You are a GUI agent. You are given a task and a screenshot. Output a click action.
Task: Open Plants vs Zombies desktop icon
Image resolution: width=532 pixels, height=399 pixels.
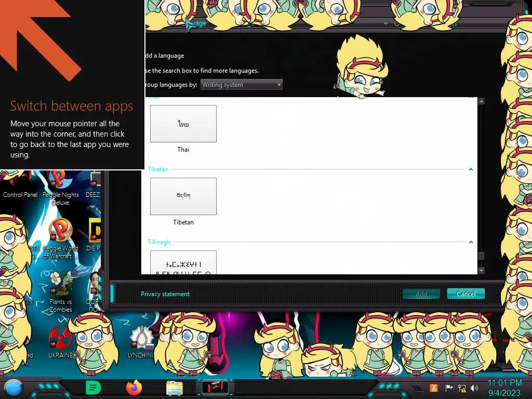click(61, 292)
